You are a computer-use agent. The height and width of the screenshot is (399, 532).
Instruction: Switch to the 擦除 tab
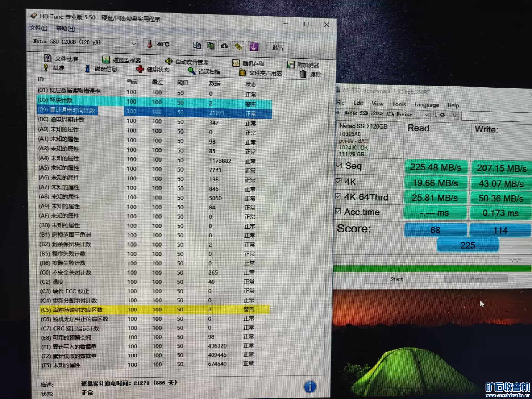pos(310,74)
